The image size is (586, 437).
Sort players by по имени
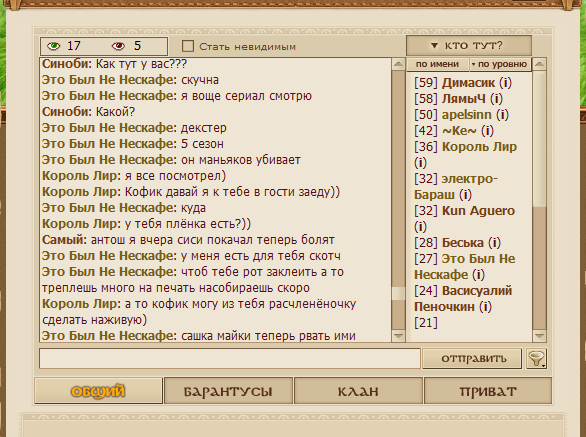point(437,64)
